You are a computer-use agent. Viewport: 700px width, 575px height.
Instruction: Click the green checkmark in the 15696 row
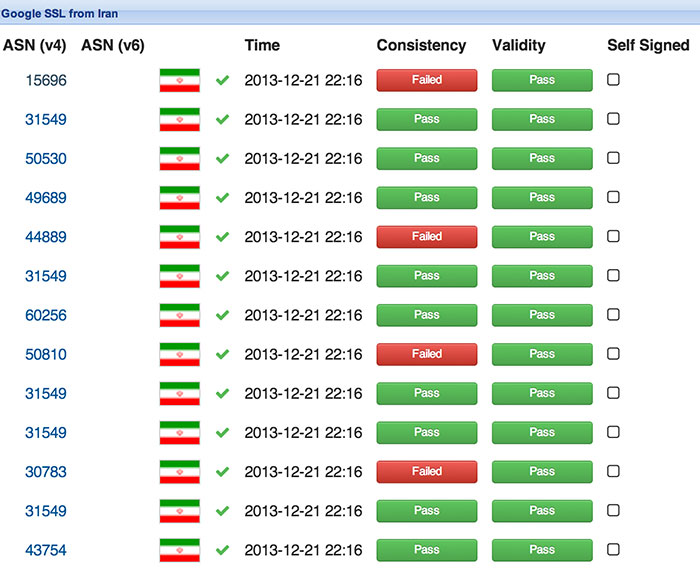click(222, 80)
